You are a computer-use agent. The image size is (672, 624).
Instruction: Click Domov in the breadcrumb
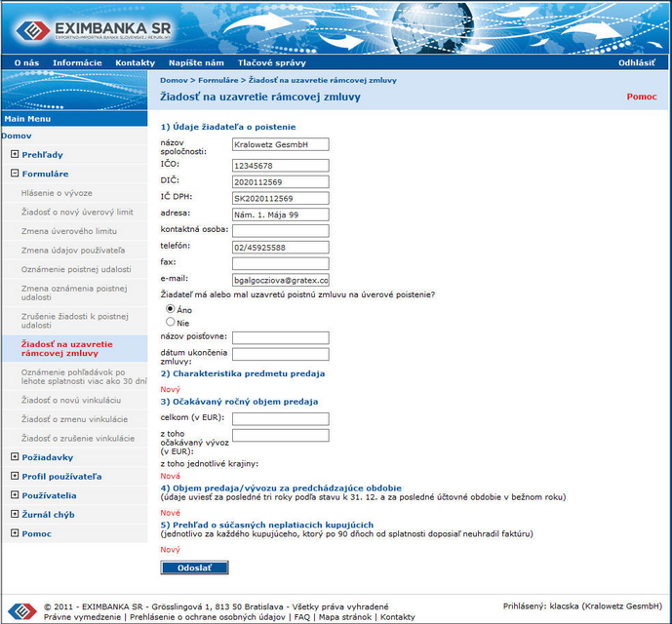(174, 80)
